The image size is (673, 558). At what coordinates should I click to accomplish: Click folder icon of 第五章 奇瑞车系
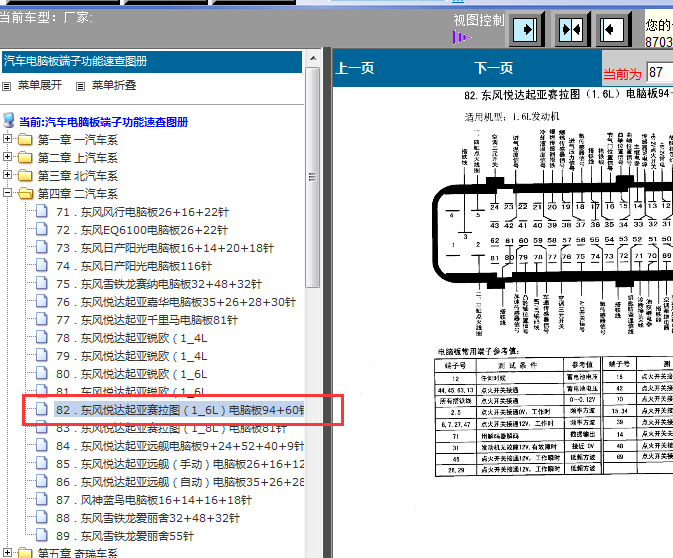pos(25,553)
